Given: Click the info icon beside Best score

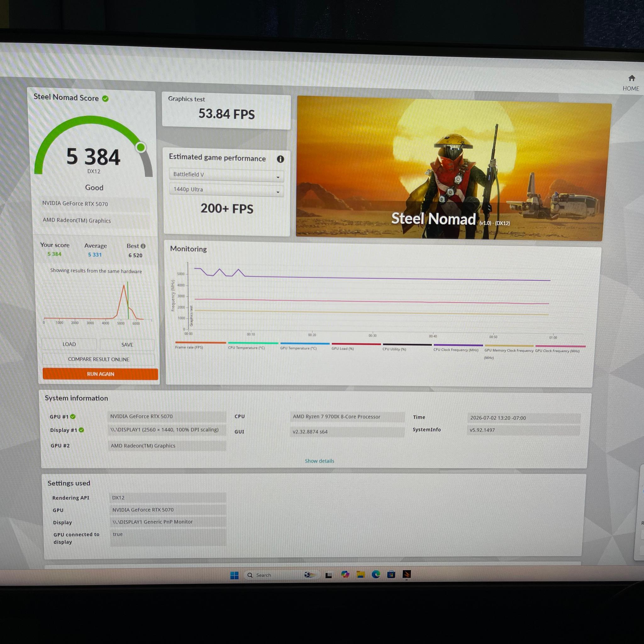Looking at the screenshot, I should tap(143, 246).
